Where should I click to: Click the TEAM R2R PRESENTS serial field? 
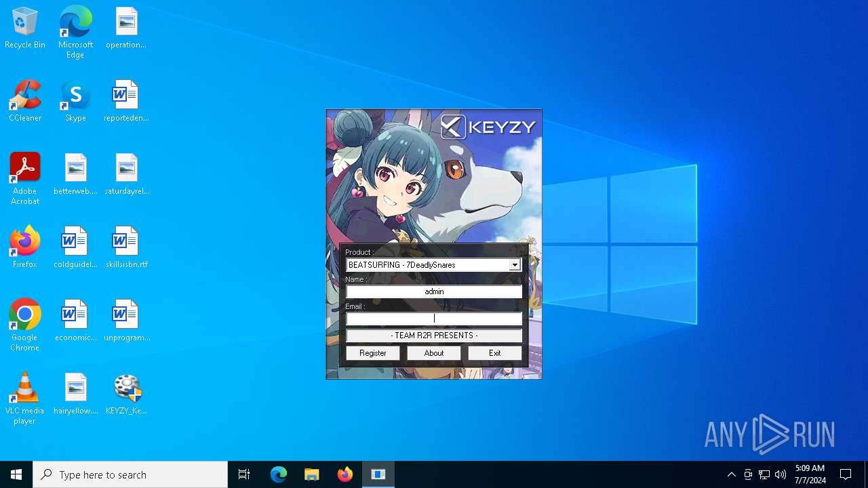click(434, 335)
